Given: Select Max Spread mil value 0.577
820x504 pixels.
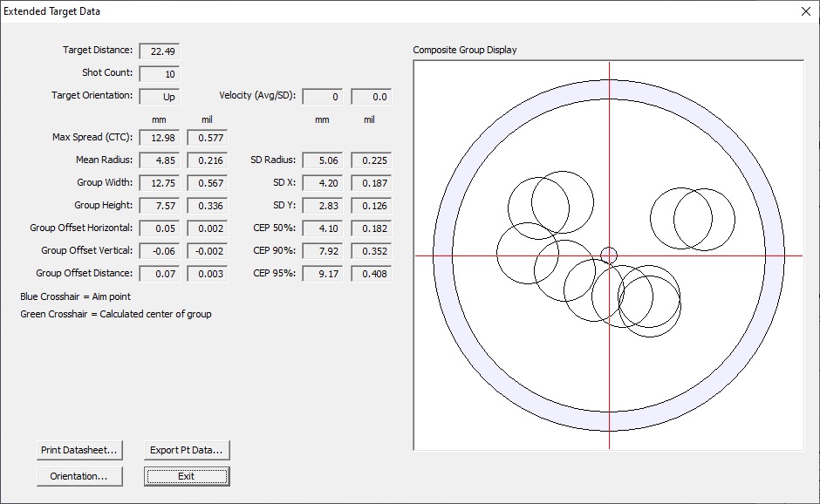Looking at the screenshot, I should [x=207, y=138].
